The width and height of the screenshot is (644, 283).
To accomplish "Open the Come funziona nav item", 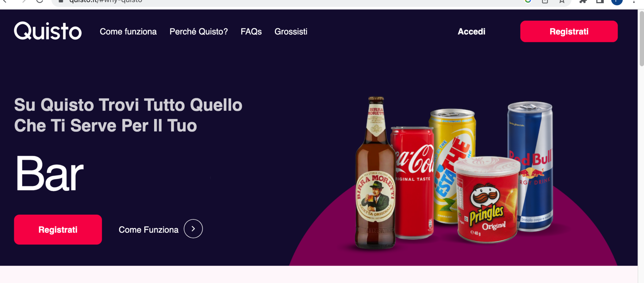I will click(x=128, y=31).
